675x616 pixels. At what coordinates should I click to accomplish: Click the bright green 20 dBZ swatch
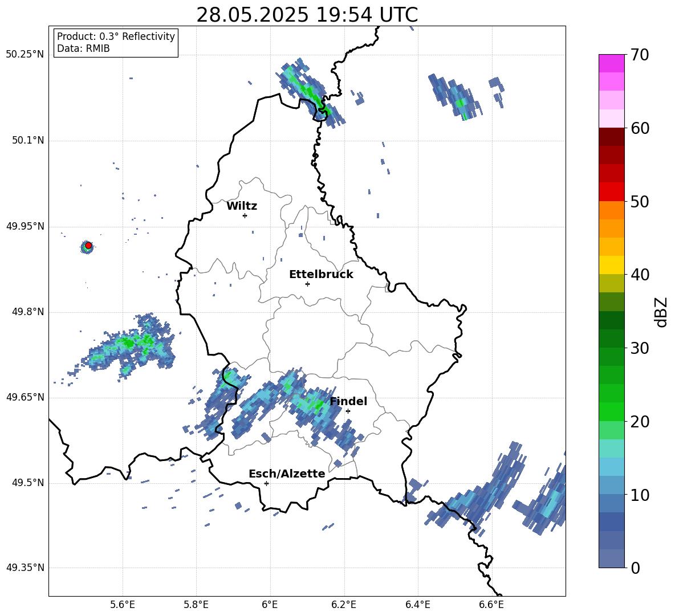[611, 411]
